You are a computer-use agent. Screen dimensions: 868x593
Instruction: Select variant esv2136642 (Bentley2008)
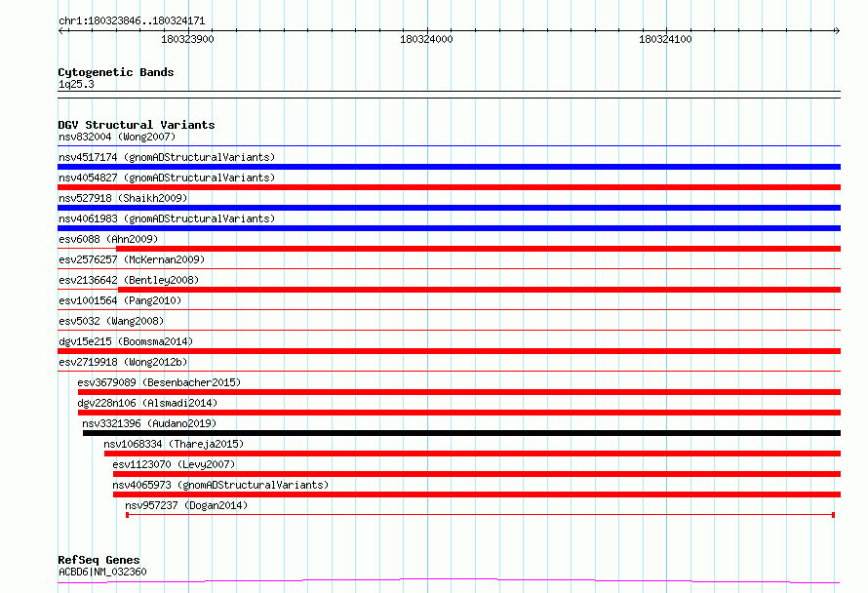pyautogui.click(x=129, y=280)
